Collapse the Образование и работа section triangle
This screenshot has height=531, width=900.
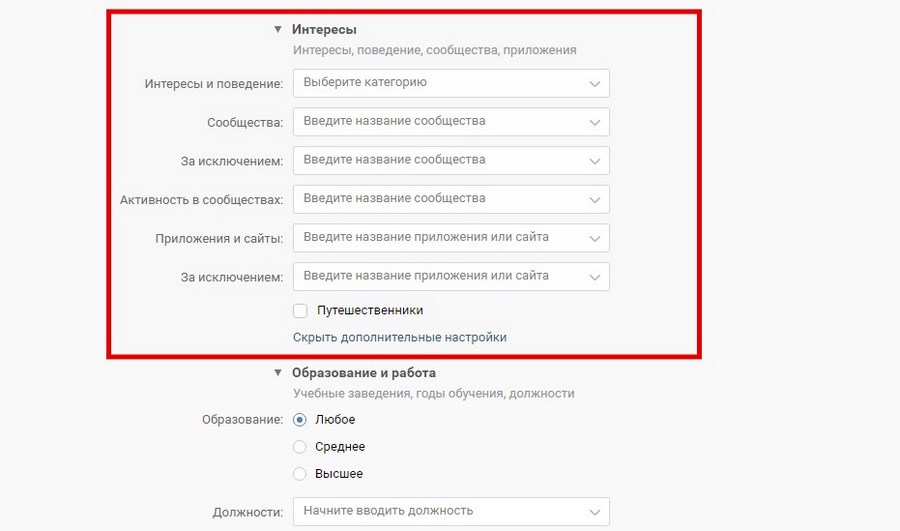[x=278, y=373]
